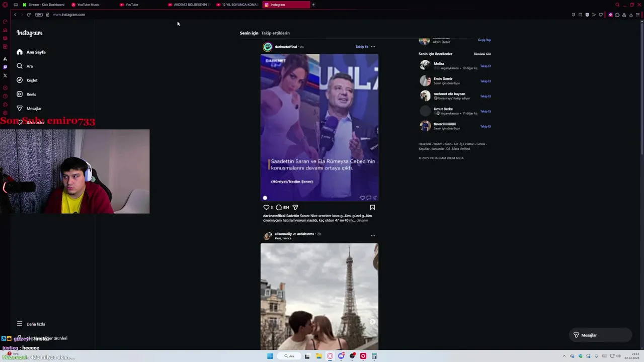The image size is (644, 362).
Task: Share the darknetoffical post
Action: tap(295, 207)
